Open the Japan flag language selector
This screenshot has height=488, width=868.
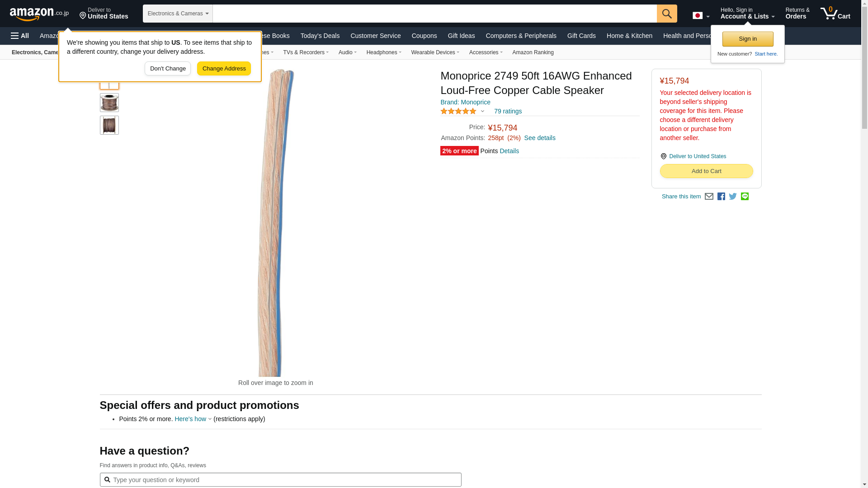click(701, 16)
